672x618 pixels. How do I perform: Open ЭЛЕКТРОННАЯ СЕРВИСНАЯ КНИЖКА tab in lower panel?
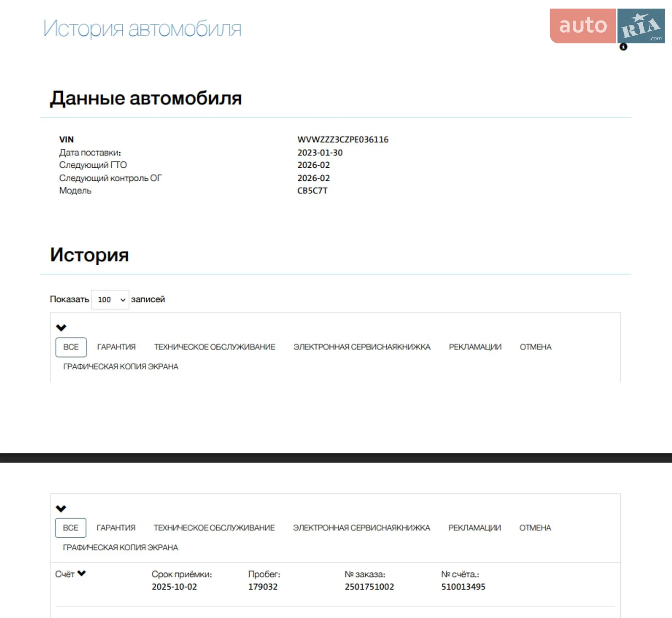pyautogui.click(x=361, y=528)
